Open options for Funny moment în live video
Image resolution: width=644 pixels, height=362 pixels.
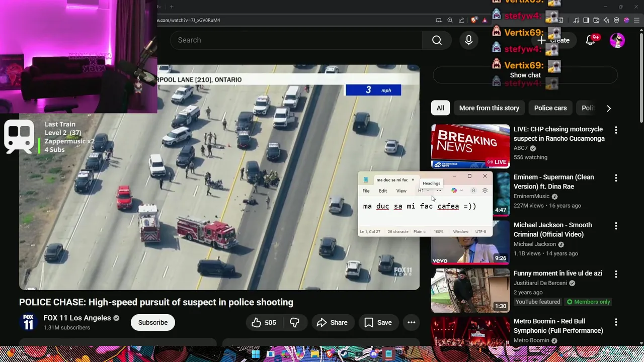(x=616, y=274)
